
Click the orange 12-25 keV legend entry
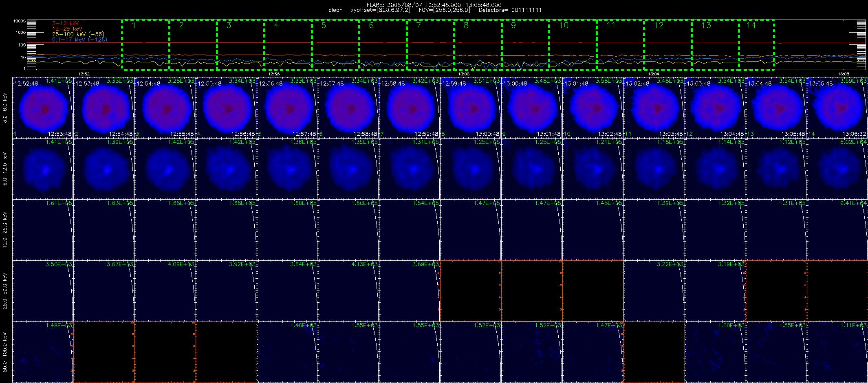coord(67,29)
